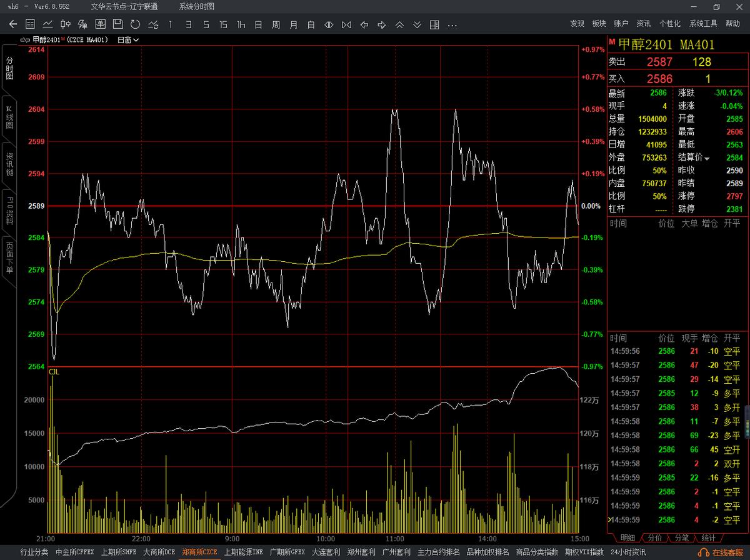Open the three-dots more tools menu
Image resolution: width=750 pixels, height=560 pixels.
(x=452, y=25)
